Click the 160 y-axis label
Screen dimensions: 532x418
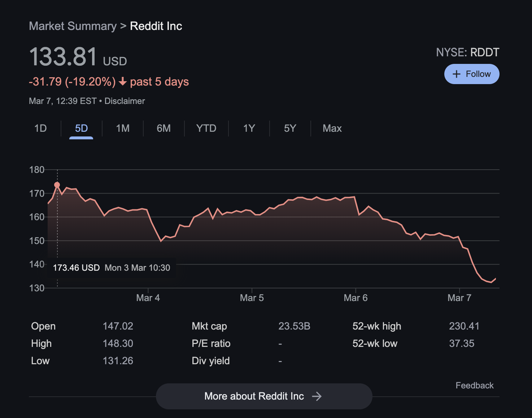click(37, 217)
